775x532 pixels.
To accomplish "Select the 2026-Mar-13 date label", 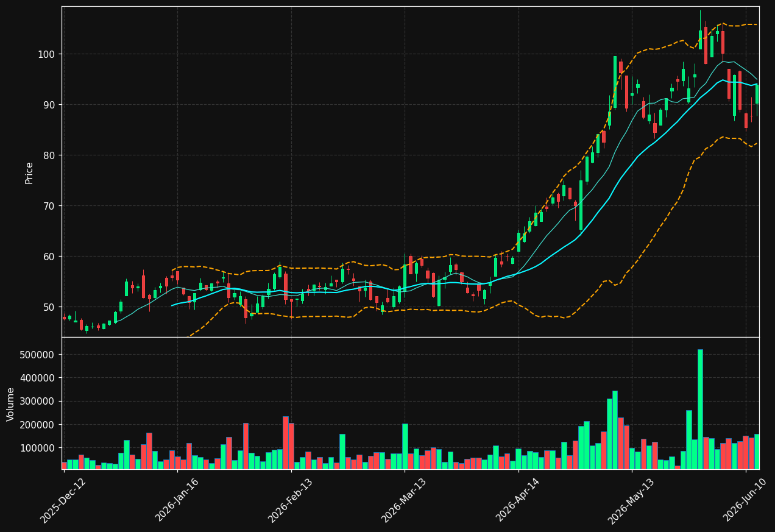I will (x=405, y=500).
